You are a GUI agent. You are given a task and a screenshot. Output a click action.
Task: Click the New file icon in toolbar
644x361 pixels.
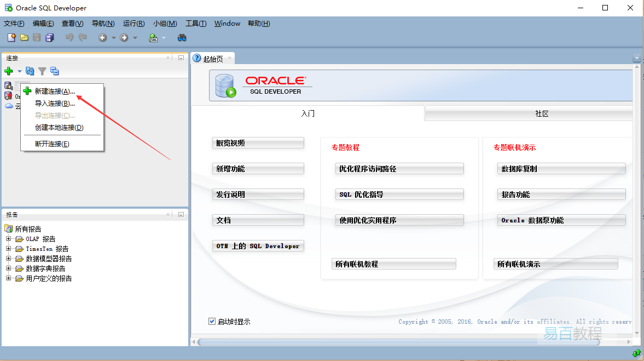pos(11,38)
